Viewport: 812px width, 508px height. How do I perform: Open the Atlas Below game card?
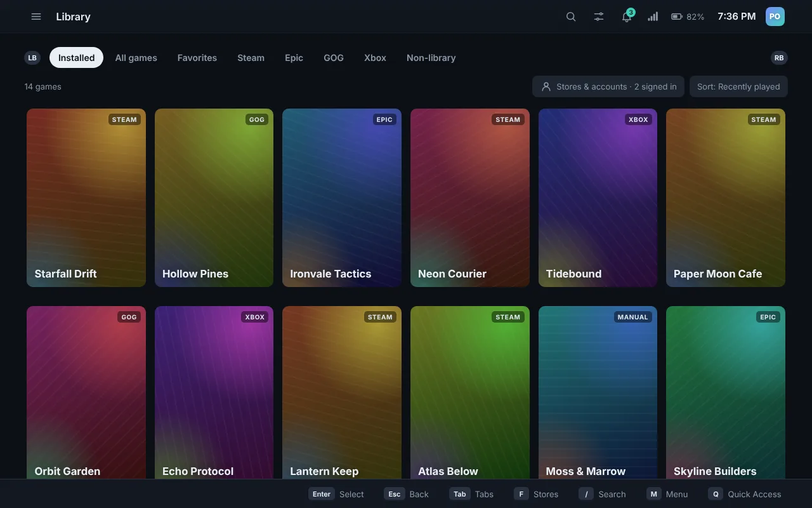click(x=470, y=392)
